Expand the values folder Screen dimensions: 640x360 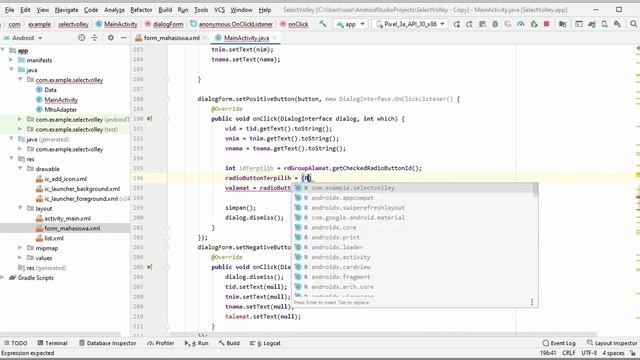coord(20,258)
